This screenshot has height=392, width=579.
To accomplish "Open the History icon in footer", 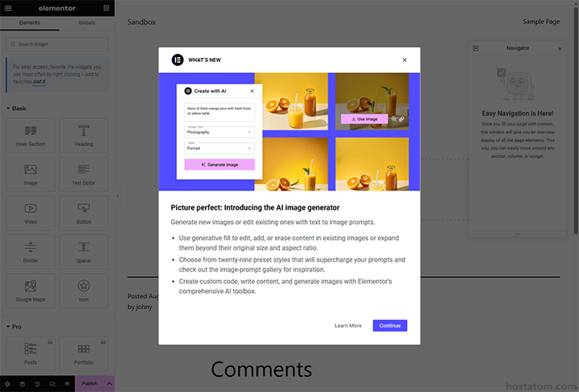I will point(37,384).
